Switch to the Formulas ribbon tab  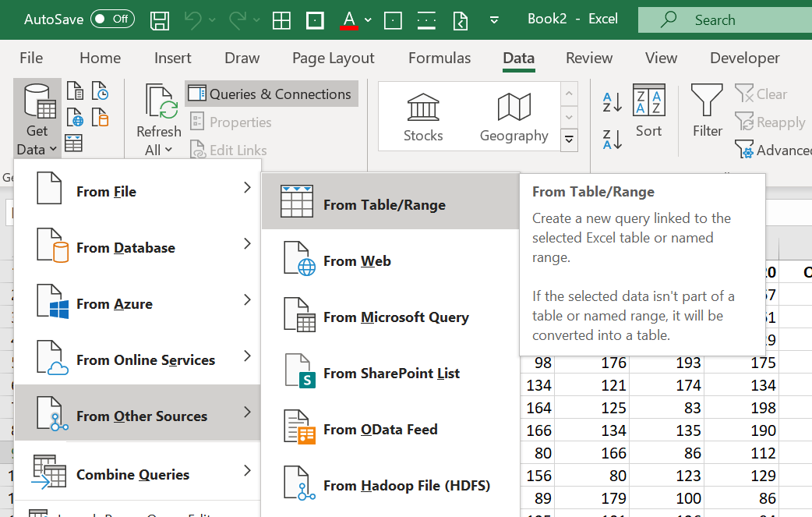440,58
